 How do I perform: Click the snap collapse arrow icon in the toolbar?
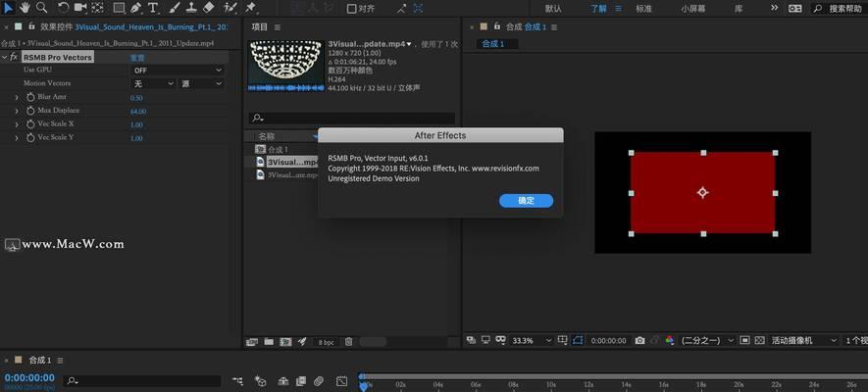pyautogui.click(x=401, y=8)
